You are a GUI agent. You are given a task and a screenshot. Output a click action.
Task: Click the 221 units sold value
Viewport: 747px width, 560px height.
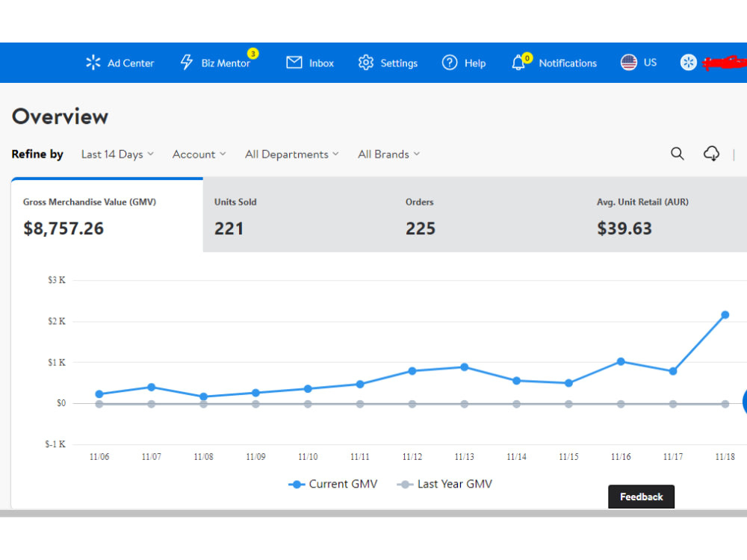coord(229,228)
